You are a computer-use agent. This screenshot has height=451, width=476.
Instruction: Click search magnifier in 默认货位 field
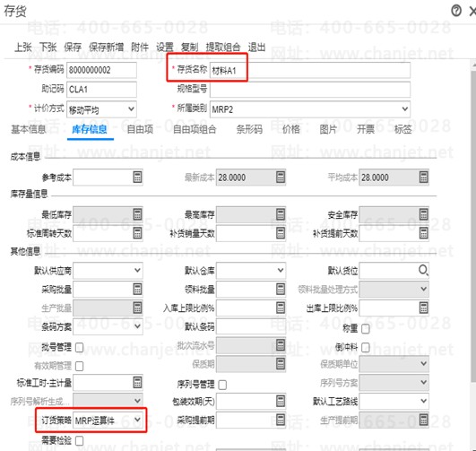pyautogui.click(x=423, y=270)
